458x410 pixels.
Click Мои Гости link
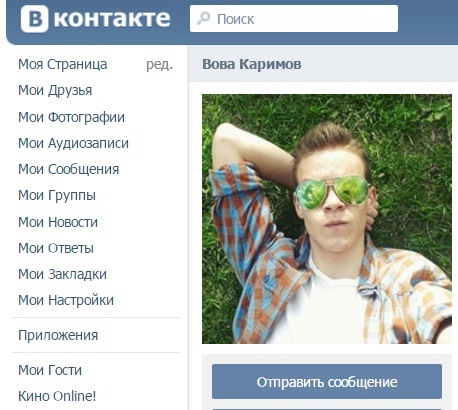50,370
